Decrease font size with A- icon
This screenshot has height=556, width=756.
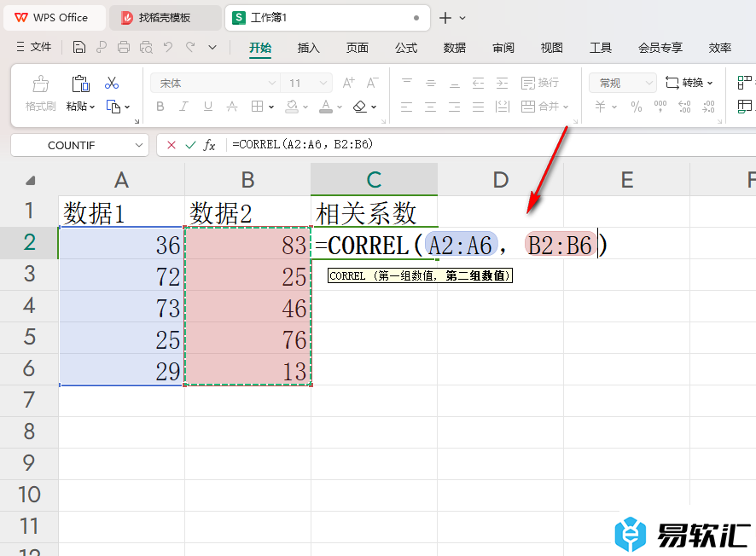click(372, 83)
